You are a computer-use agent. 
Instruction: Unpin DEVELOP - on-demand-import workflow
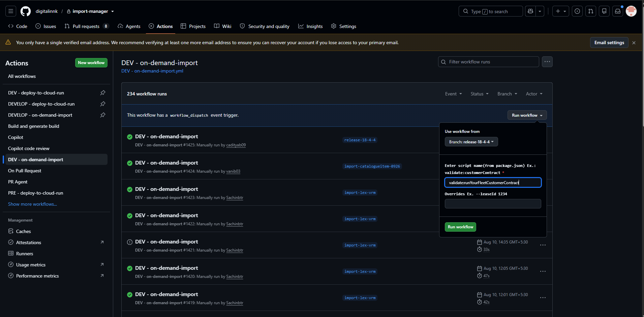pos(103,115)
